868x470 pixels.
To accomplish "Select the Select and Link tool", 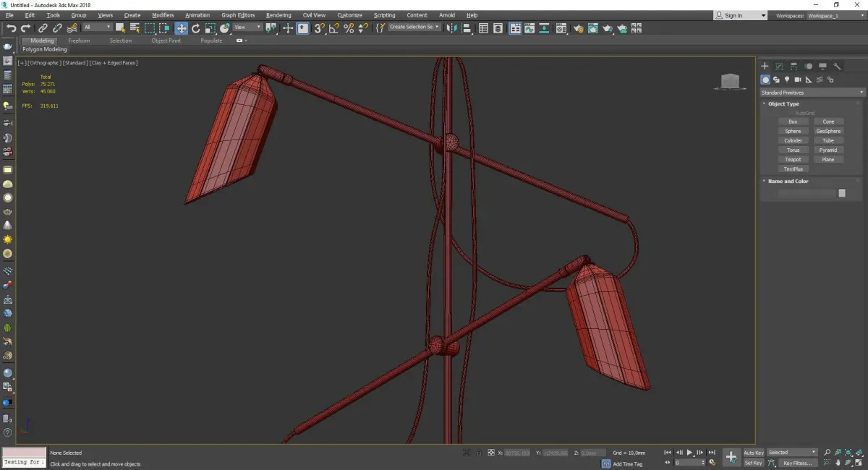I will (x=43, y=28).
